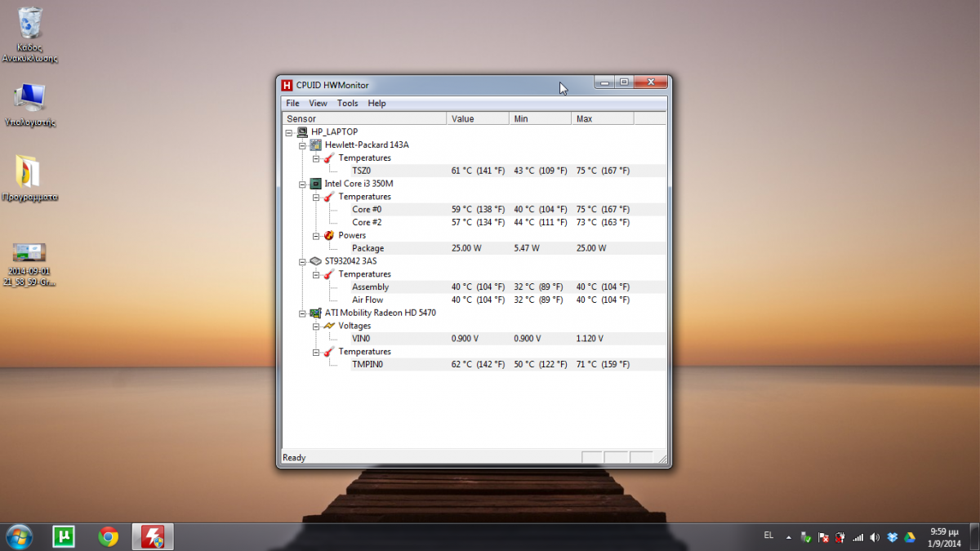The image size is (980, 551).
Task: Collapse the ST932042 3AS node
Action: point(302,262)
